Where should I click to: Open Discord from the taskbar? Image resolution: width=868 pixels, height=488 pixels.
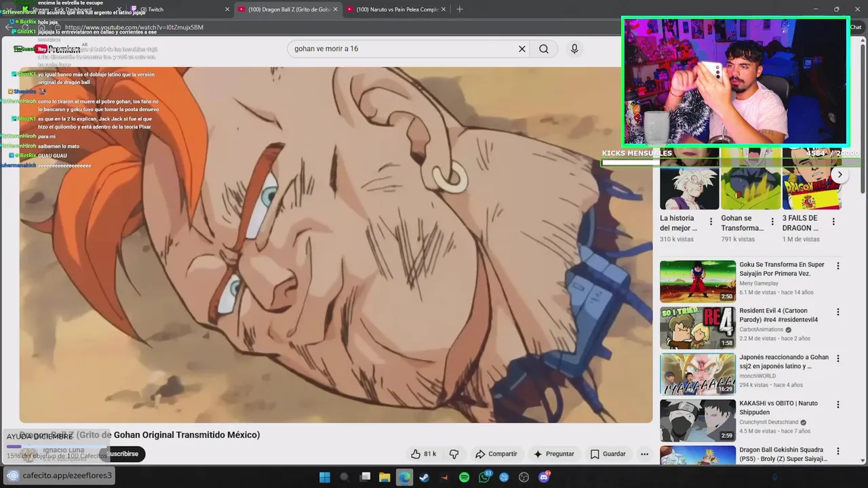[544, 477]
